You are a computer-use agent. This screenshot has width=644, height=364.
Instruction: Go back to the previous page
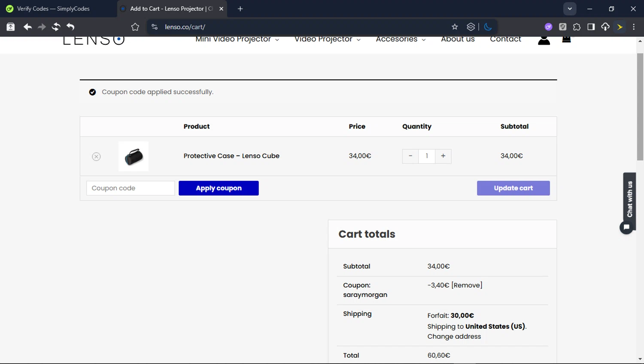click(27, 27)
